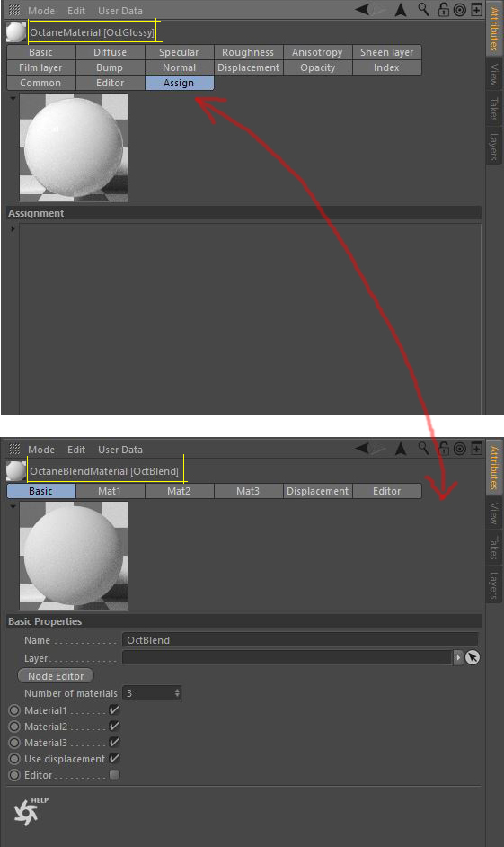The image size is (504, 847).
Task: Switch to Anisotropy tab
Action: (317, 52)
